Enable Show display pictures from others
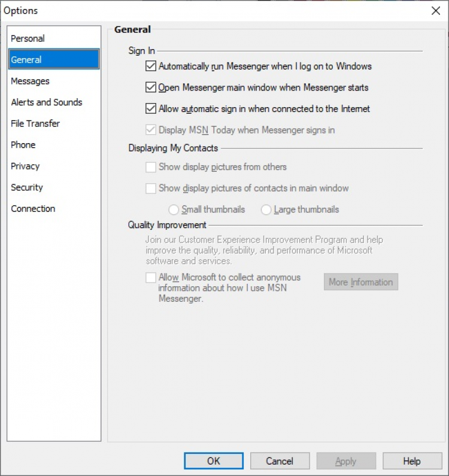The height and width of the screenshot is (476, 449). pos(151,167)
